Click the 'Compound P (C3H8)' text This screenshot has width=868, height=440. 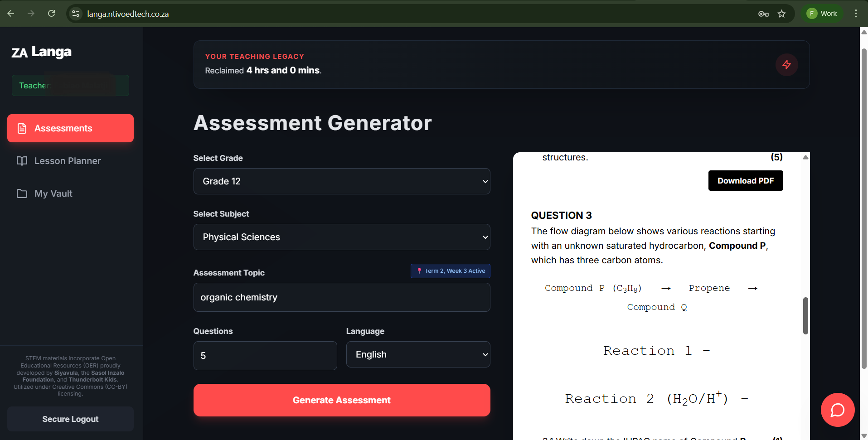coord(593,288)
